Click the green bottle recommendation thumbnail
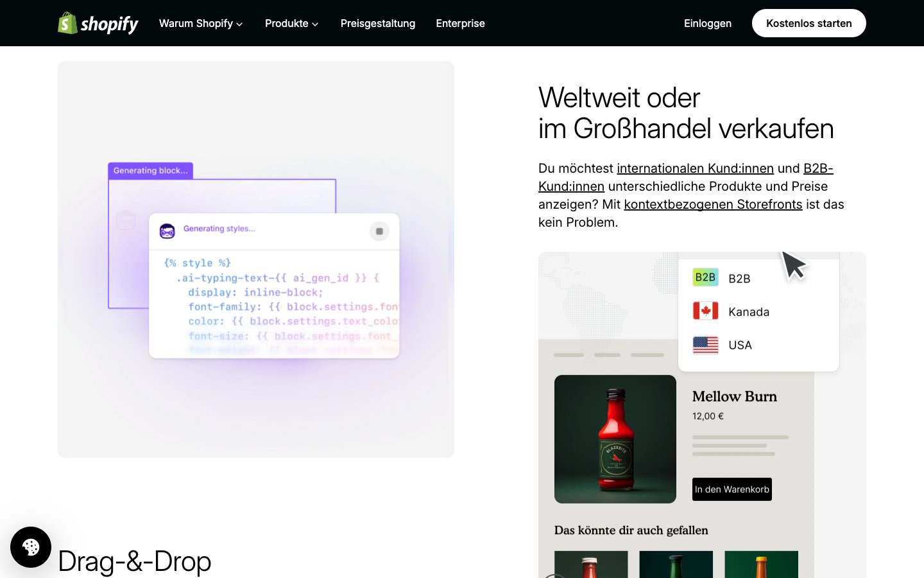The height and width of the screenshot is (578, 924). click(676, 564)
